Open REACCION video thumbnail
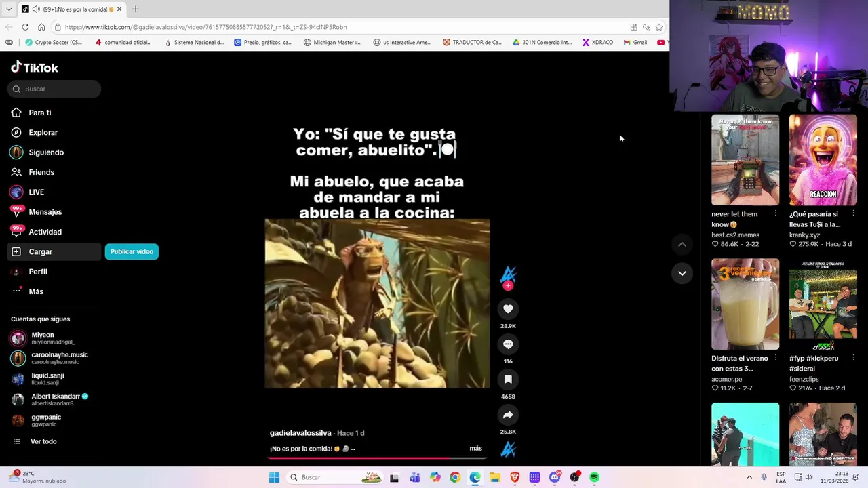Image resolution: width=868 pixels, height=488 pixels. click(x=823, y=160)
